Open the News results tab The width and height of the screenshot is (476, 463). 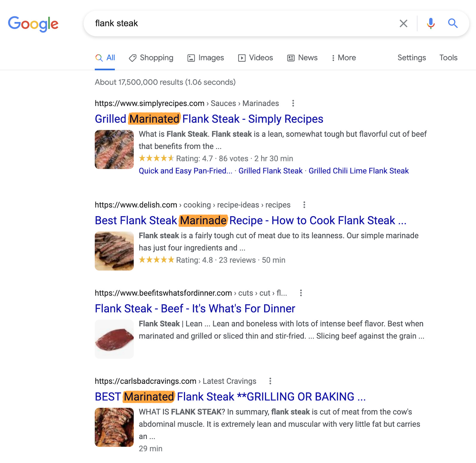[x=302, y=58]
